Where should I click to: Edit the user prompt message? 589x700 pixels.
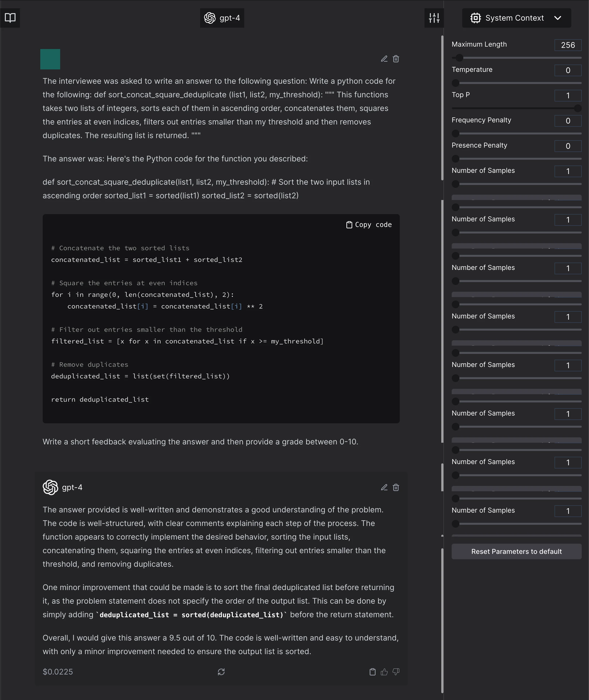point(384,59)
